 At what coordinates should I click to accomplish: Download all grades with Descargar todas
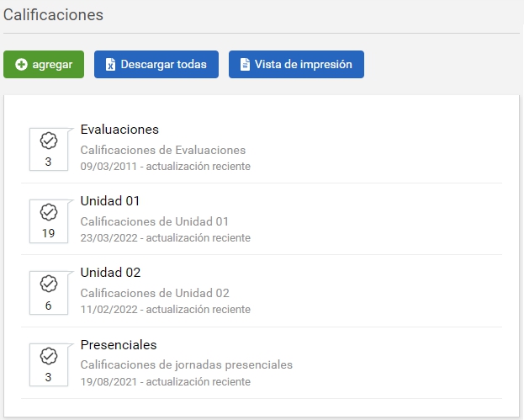156,65
